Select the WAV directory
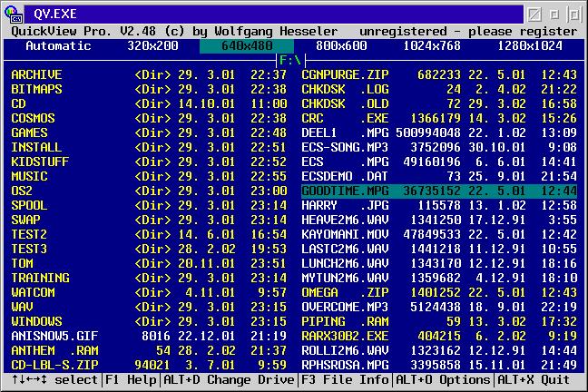588x392 pixels. (x=149, y=307)
